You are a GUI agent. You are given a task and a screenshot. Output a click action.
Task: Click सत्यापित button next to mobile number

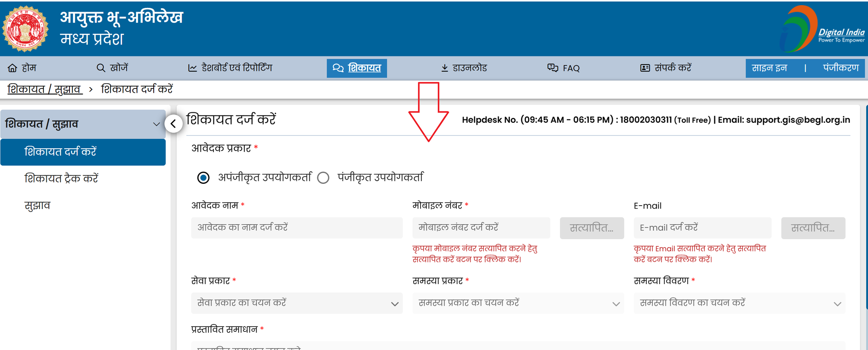(x=592, y=228)
